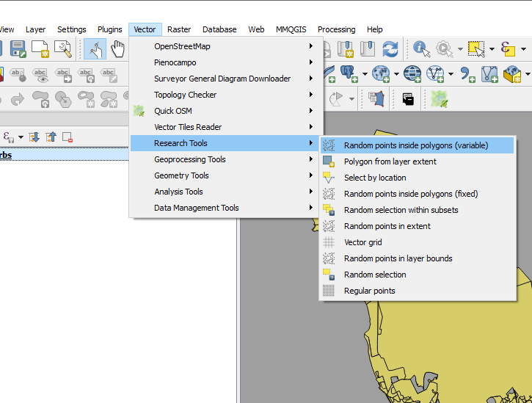Select the Identify Features tool
The width and height of the screenshot is (532, 403).
click(421, 49)
